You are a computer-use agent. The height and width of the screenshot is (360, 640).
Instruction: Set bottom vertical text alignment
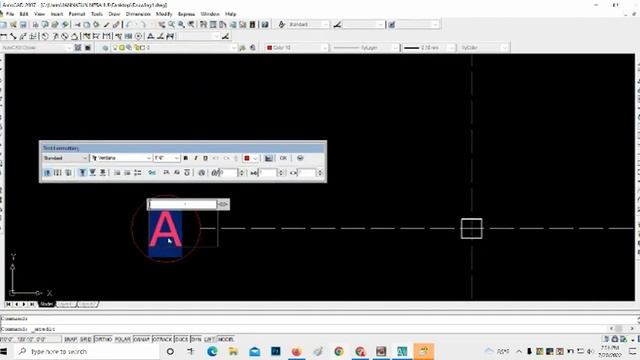coord(103,173)
